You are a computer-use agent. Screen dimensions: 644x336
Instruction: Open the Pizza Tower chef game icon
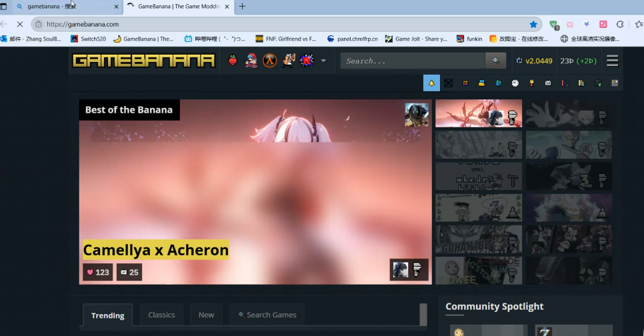288,61
